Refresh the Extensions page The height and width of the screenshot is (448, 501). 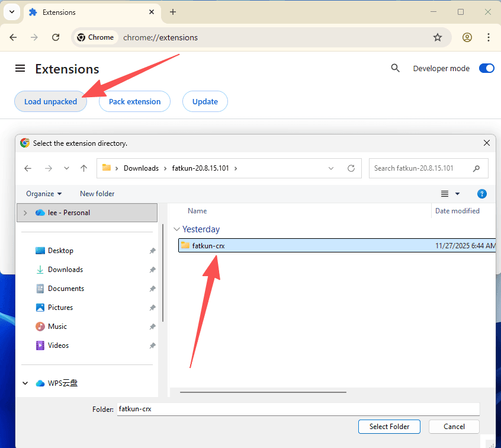coord(55,37)
